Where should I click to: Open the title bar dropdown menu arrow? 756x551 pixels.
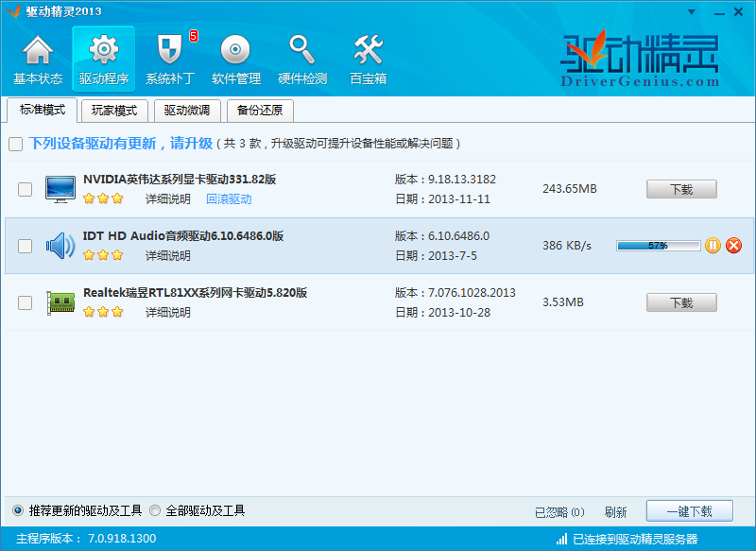click(692, 12)
